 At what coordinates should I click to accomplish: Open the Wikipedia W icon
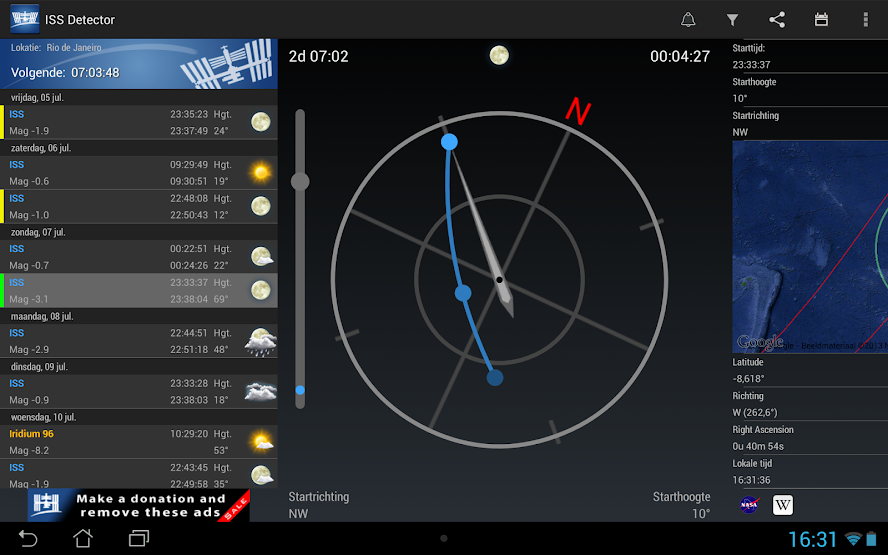[783, 505]
